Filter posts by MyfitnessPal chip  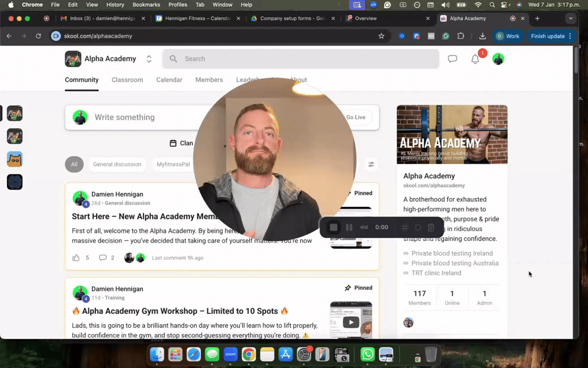point(173,164)
